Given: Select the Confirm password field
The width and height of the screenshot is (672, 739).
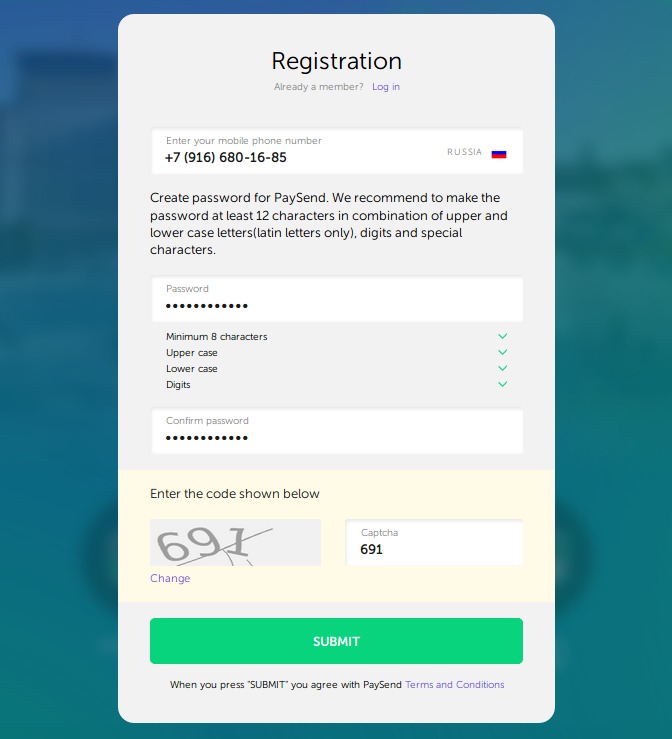Looking at the screenshot, I should [336, 431].
